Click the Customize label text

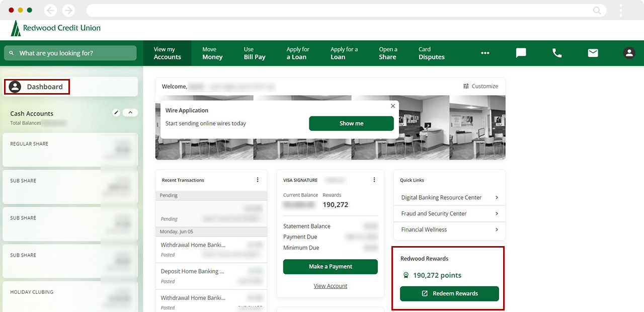(485, 86)
